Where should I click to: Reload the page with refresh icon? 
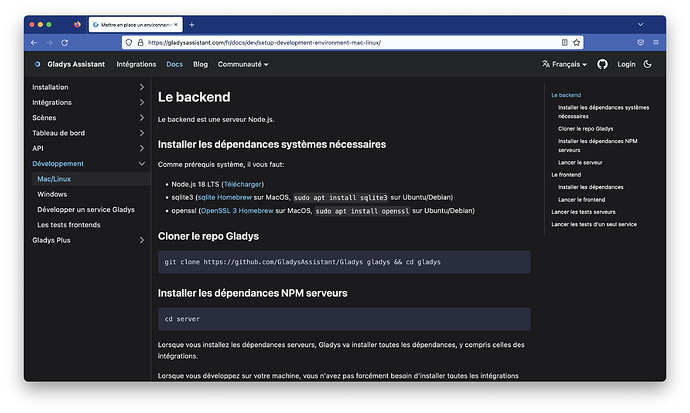point(65,43)
